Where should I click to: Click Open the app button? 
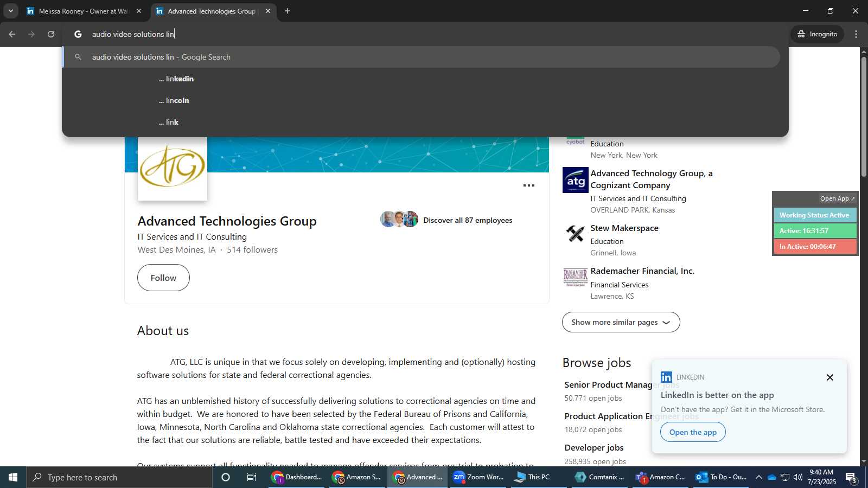coord(693,432)
